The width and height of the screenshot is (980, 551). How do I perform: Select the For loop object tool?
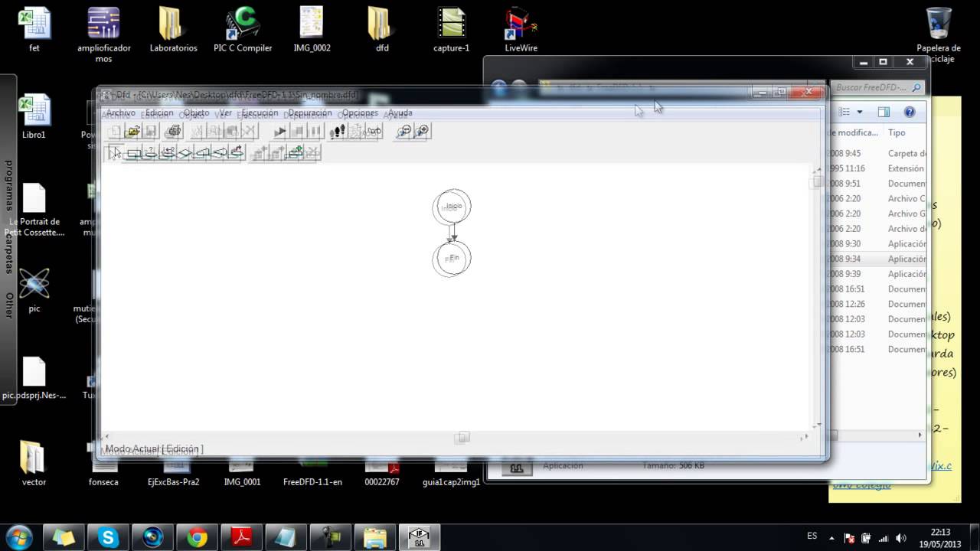(x=168, y=153)
